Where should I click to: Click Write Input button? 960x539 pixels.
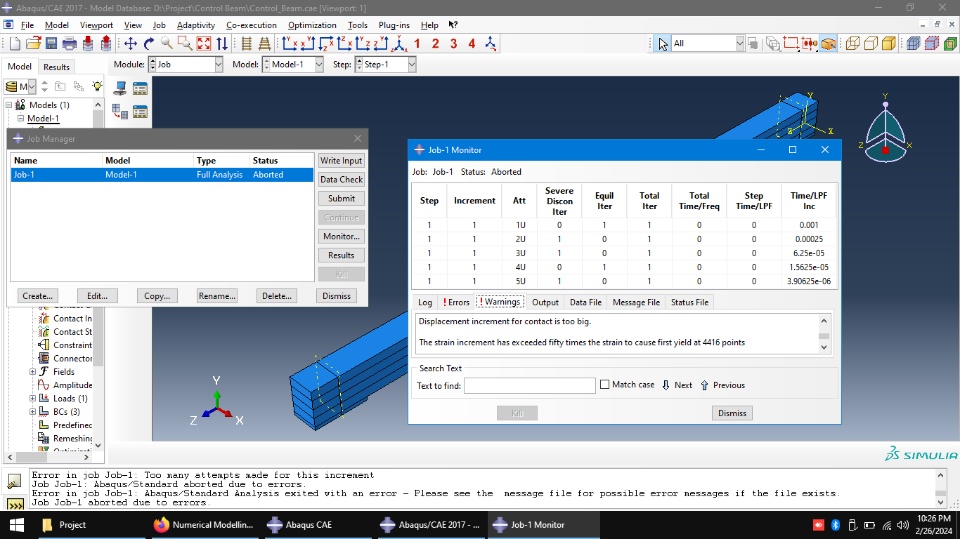[341, 160]
